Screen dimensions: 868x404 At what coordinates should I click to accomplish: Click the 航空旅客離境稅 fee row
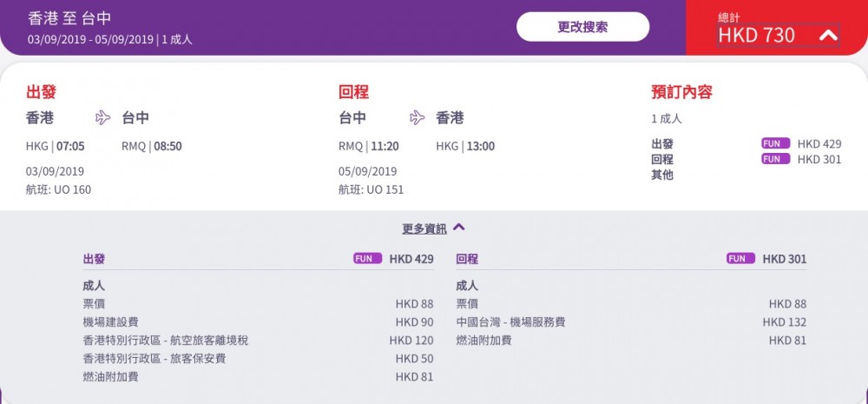[x=258, y=341]
